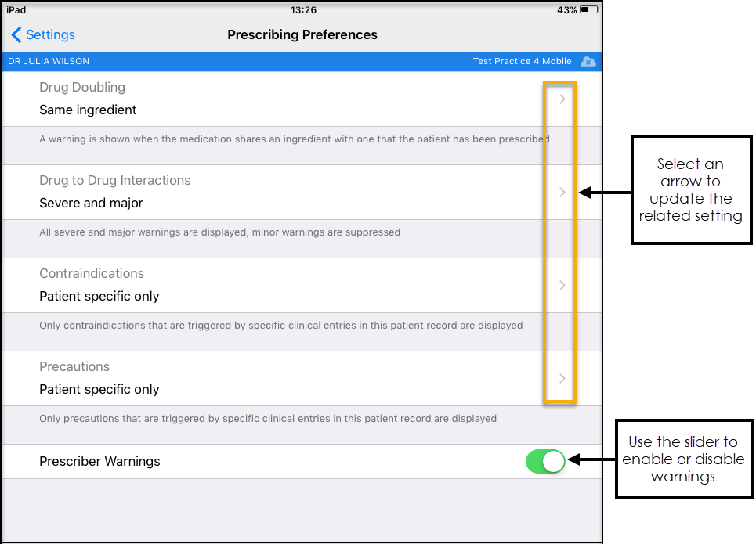
Task: Tap the 13:26 clock in status bar
Action: 302,10
